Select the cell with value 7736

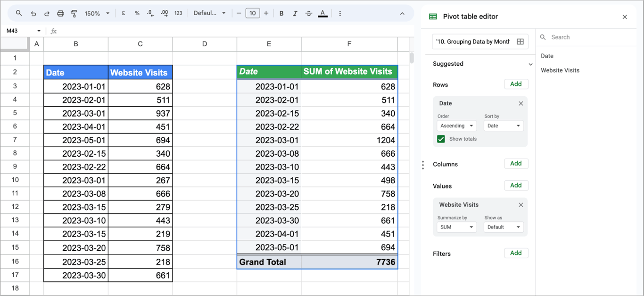[x=349, y=262]
